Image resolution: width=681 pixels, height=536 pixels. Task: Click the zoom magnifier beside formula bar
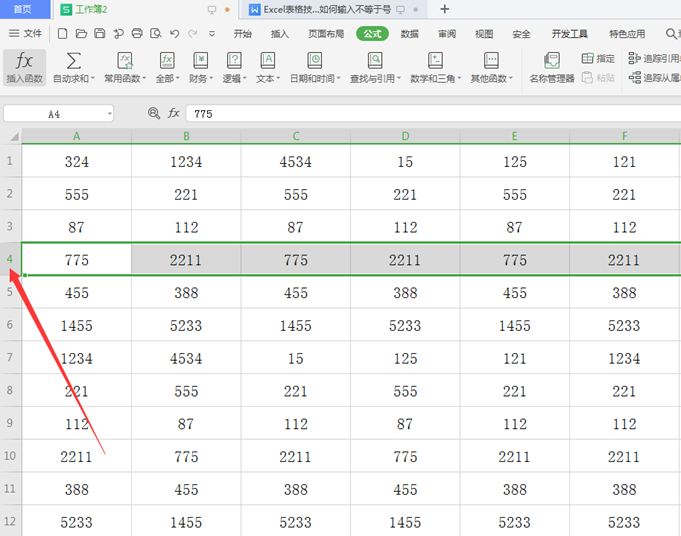click(154, 113)
